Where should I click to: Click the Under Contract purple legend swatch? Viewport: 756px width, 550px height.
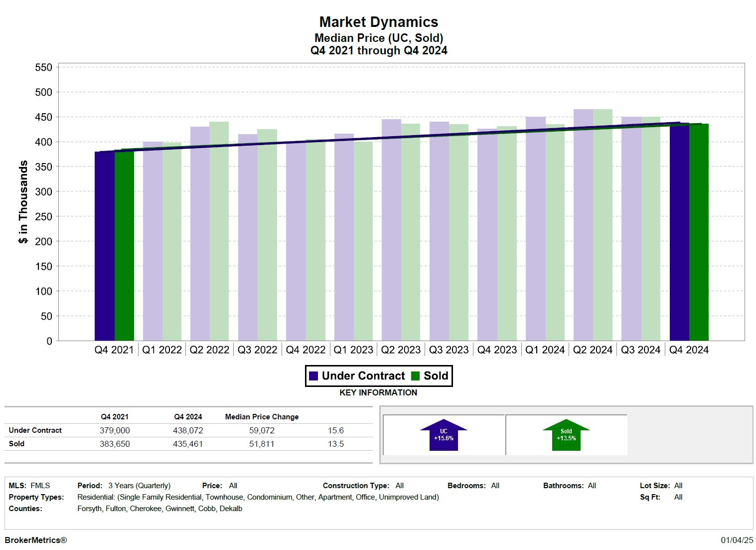313,376
